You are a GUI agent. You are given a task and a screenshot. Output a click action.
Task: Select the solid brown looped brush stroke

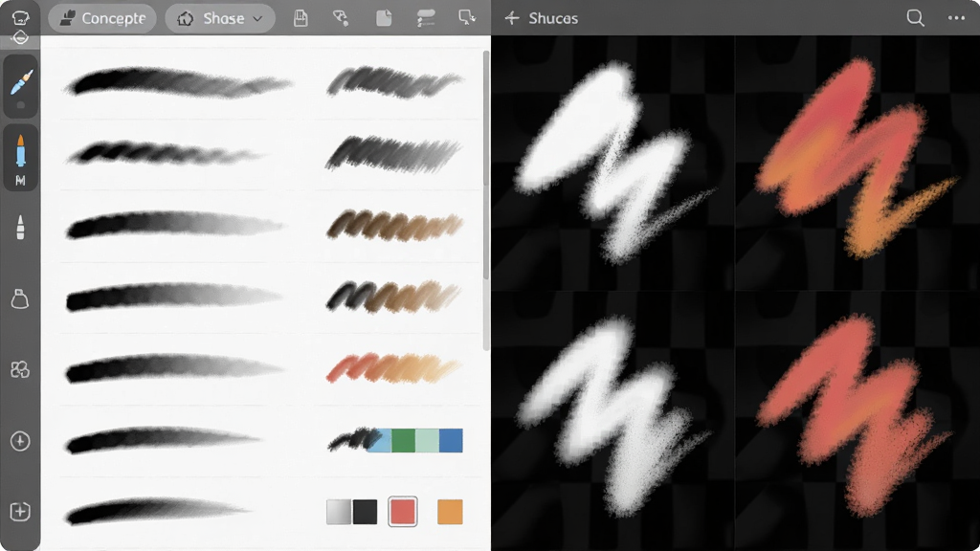[x=394, y=226]
